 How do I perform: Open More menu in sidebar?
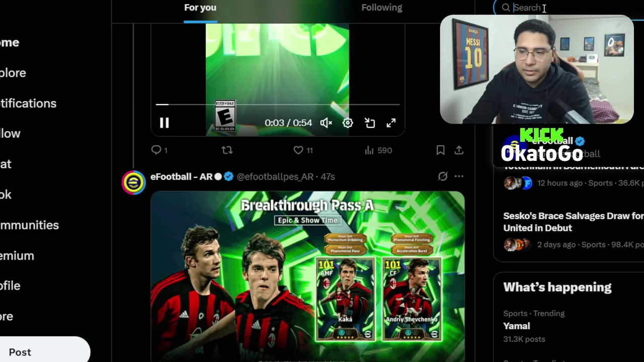[x=7, y=316]
